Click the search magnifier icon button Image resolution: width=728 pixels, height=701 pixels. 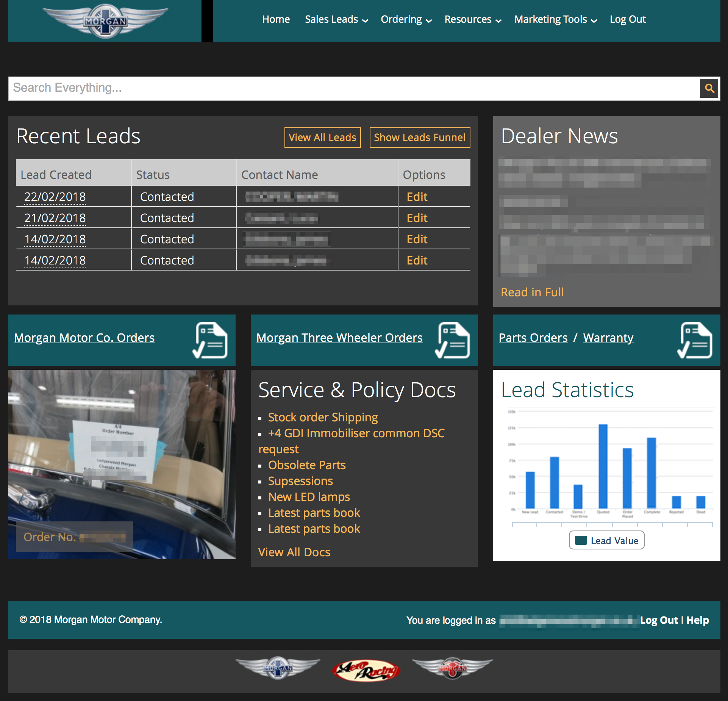pyautogui.click(x=709, y=89)
